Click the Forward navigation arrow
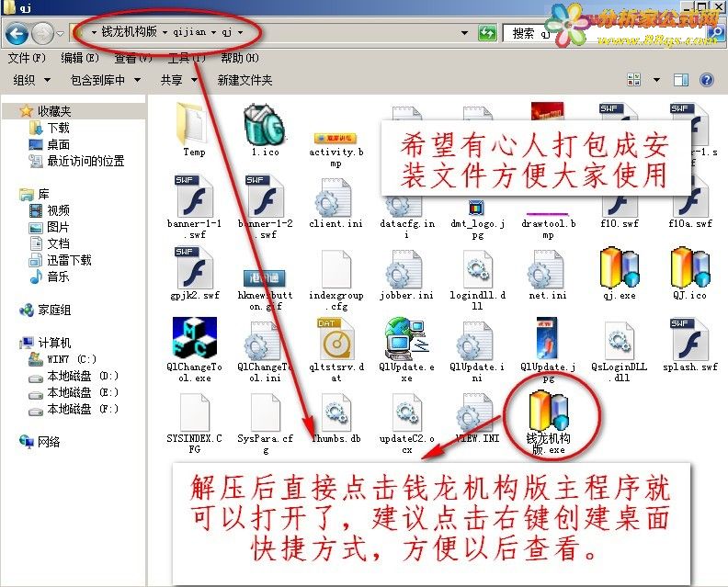This screenshot has height=587, width=728. [43, 33]
